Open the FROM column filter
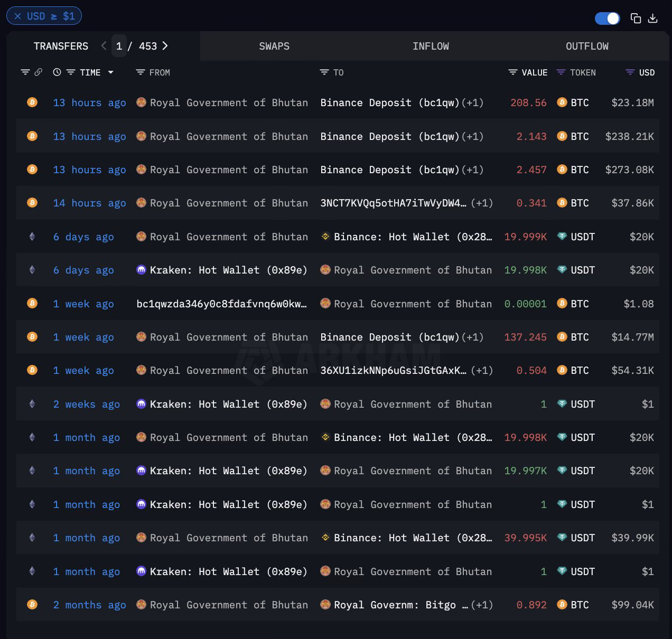672x639 pixels. click(140, 72)
